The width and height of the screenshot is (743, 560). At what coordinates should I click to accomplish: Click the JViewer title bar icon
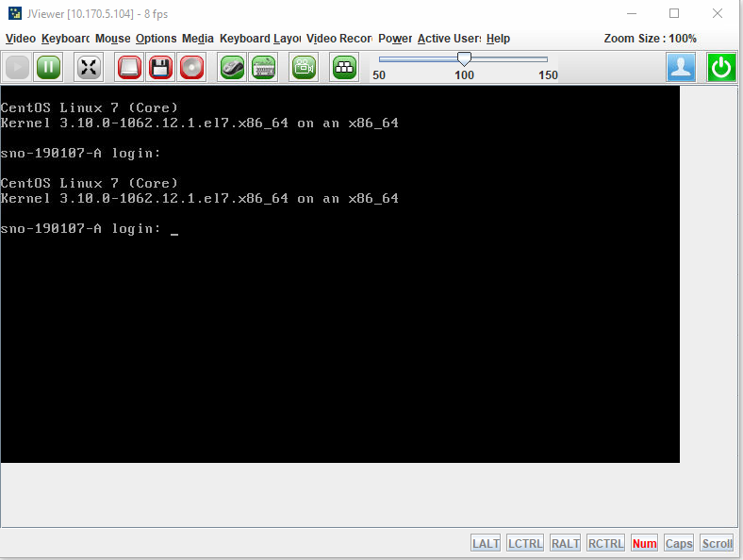point(15,13)
